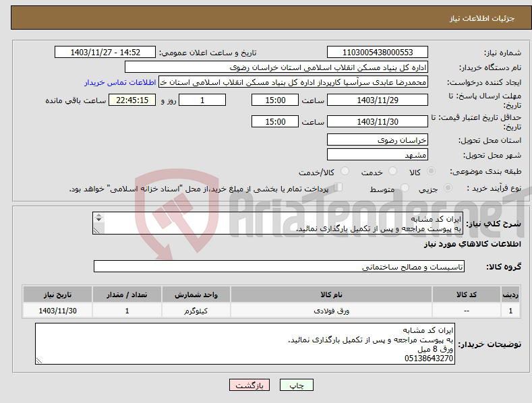
Task: Select the کالا radio button
Action: pyautogui.click(x=431, y=171)
